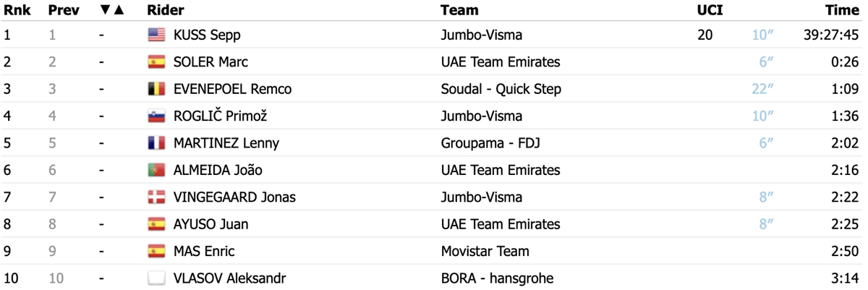Click the Team column header
868x290 pixels.
click(459, 10)
